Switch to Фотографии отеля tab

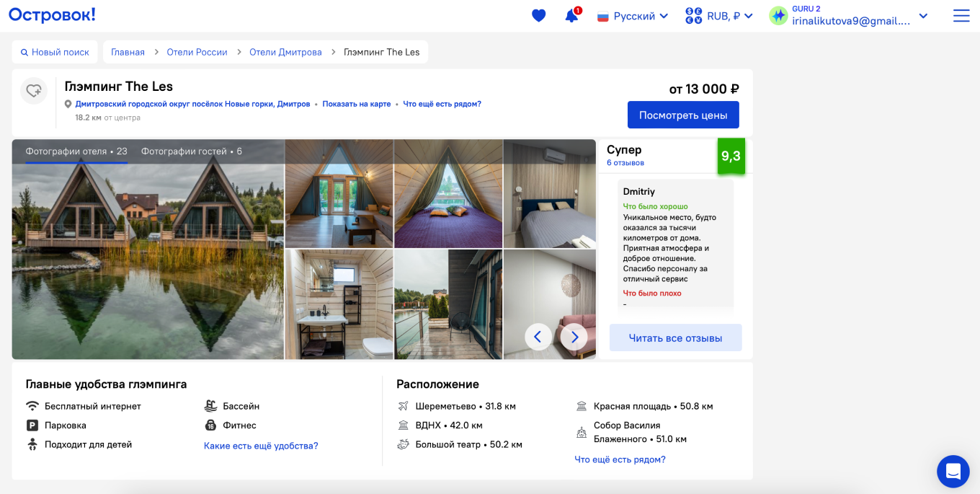coord(76,151)
